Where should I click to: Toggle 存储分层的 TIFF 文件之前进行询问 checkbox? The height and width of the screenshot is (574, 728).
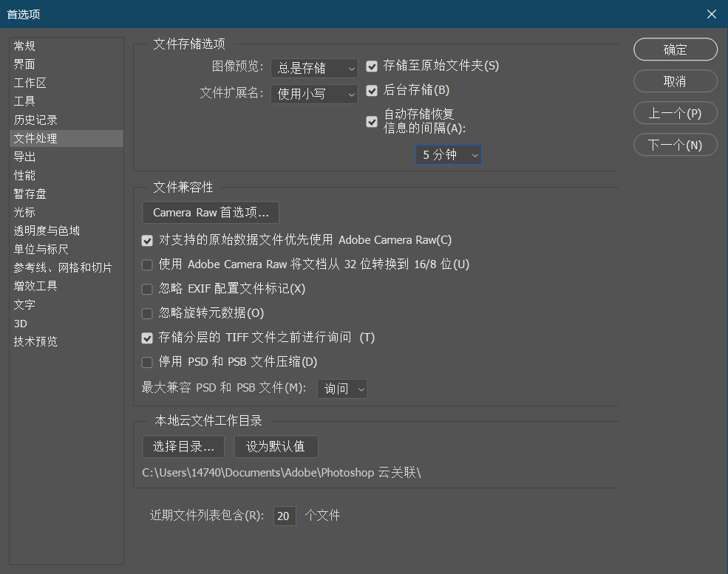click(147, 338)
